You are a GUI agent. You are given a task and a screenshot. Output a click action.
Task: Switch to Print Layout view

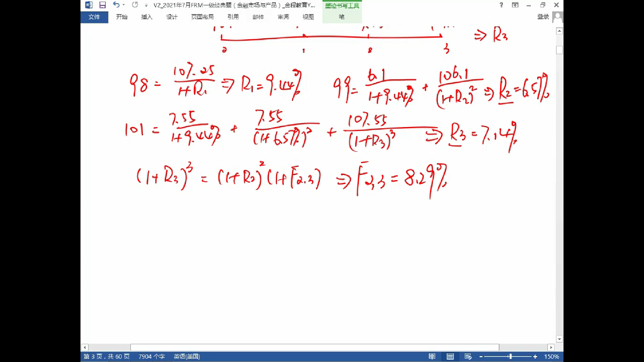pyautogui.click(x=450, y=357)
